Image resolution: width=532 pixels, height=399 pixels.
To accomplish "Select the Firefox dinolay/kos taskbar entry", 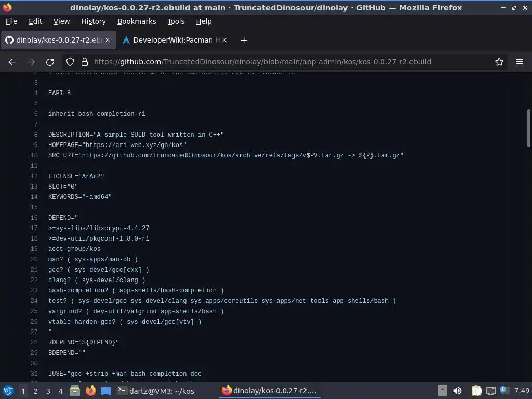I will [x=269, y=391].
